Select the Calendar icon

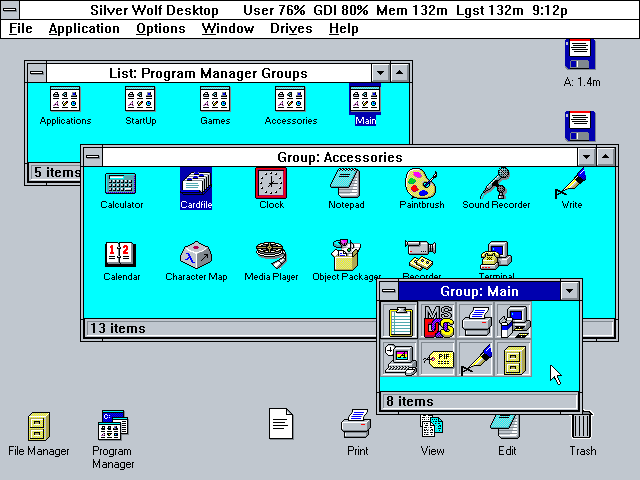point(121,255)
